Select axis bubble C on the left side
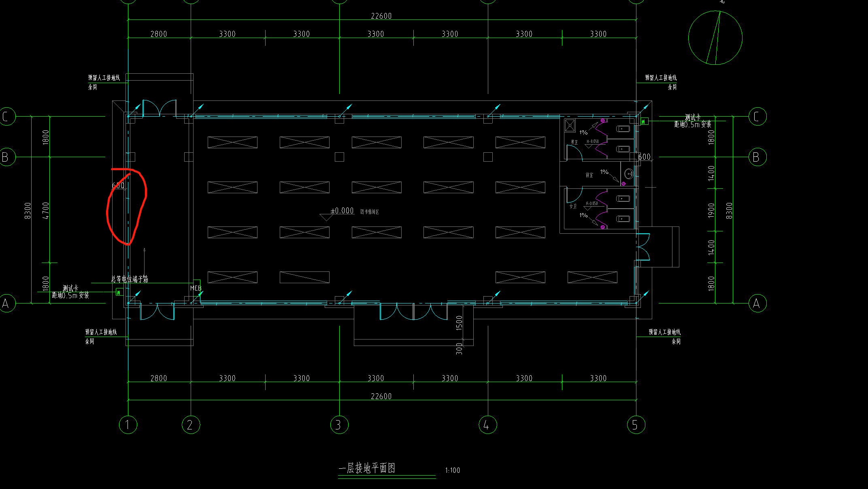Image resolution: width=868 pixels, height=489 pixels. tap(6, 116)
